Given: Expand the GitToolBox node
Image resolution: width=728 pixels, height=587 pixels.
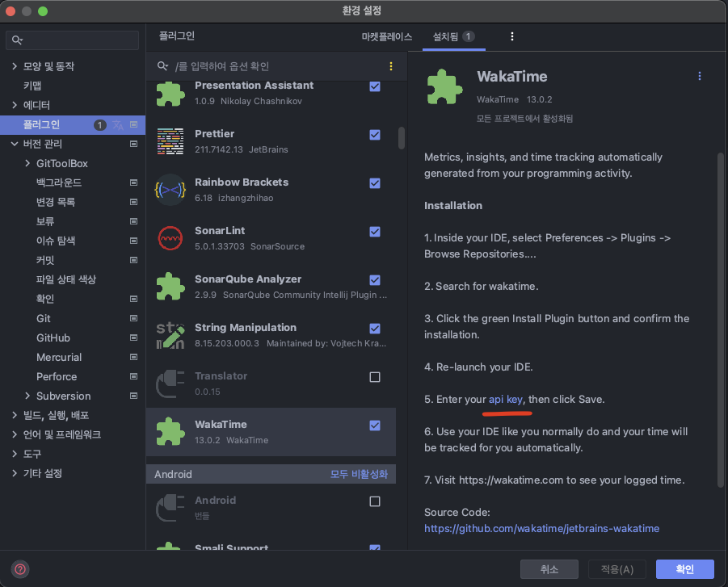Looking at the screenshot, I should coord(27,163).
